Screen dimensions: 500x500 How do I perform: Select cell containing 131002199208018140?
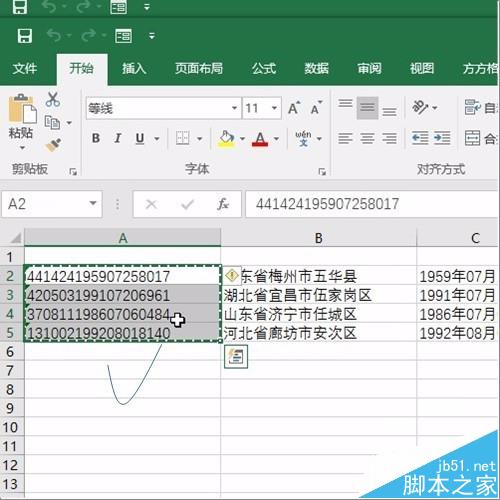coord(122,333)
